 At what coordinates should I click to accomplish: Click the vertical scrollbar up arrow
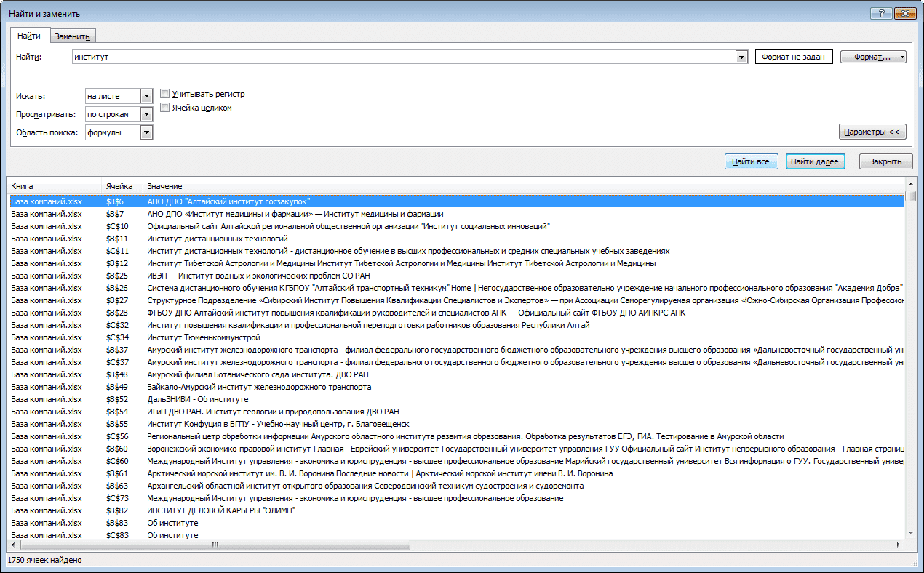(x=910, y=184)
